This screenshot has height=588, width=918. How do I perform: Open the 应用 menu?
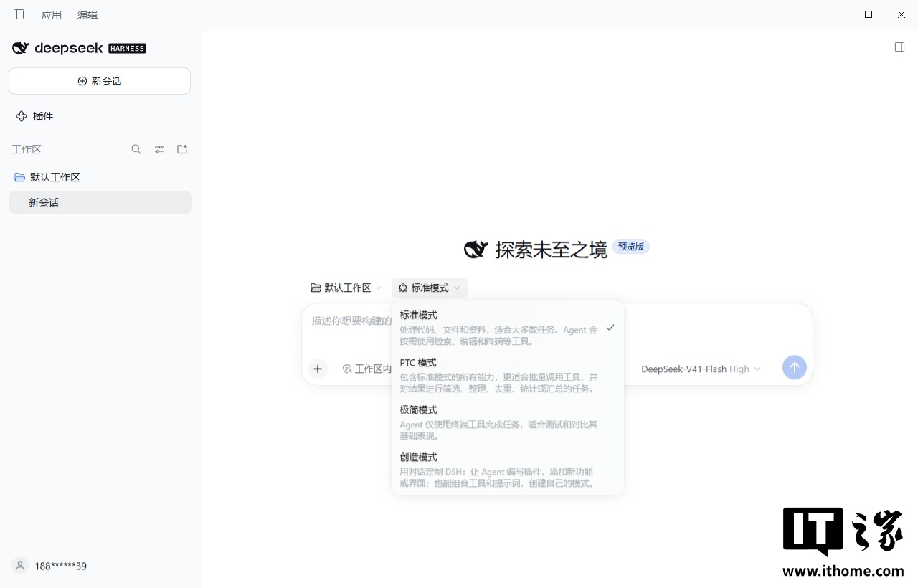pos(52,15)
